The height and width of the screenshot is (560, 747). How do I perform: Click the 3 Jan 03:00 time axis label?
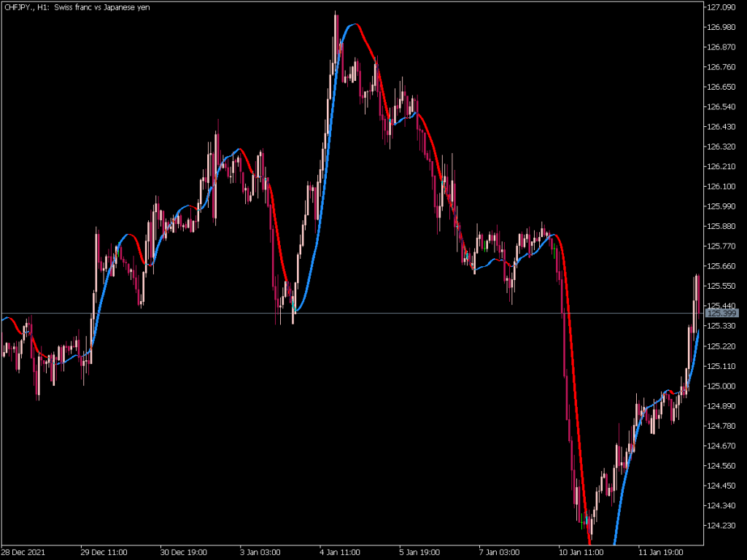260,552
